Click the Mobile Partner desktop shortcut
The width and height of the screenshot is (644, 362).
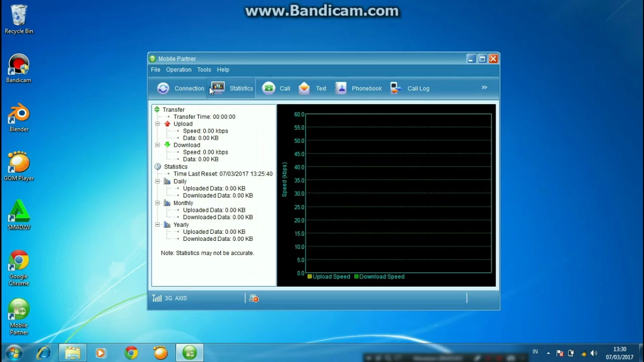pyautogui.click(x=19, y=317)
